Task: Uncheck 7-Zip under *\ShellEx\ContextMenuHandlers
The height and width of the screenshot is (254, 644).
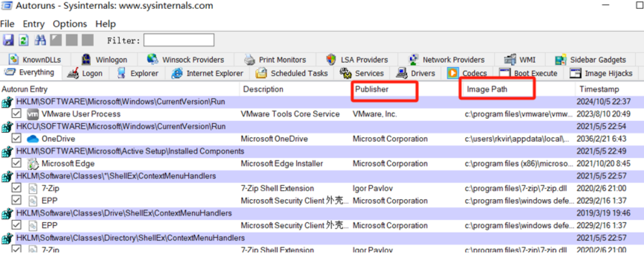Action: (x=16, y=188)
